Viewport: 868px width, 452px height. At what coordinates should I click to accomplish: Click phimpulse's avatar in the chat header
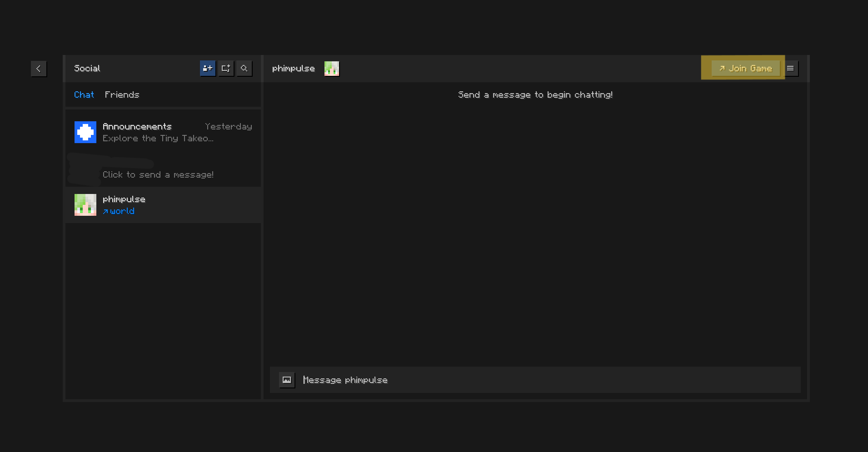tap(331, 69)
